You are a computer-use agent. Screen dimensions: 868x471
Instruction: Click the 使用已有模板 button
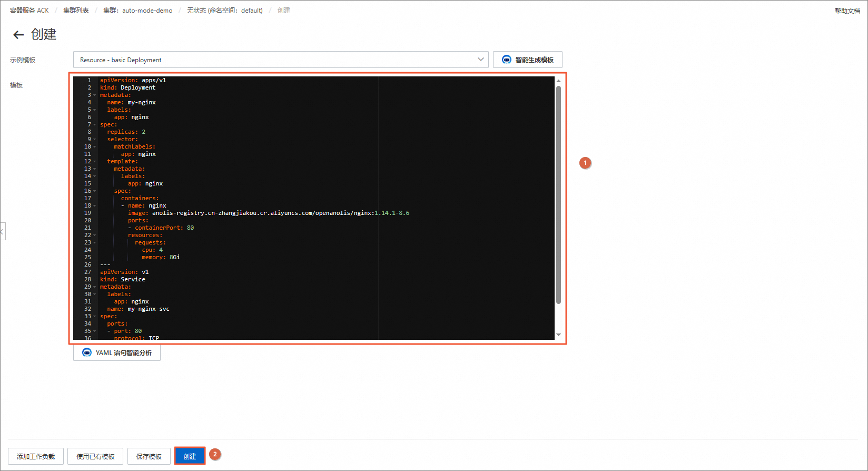pyautogui.click(x=95, y=456)
